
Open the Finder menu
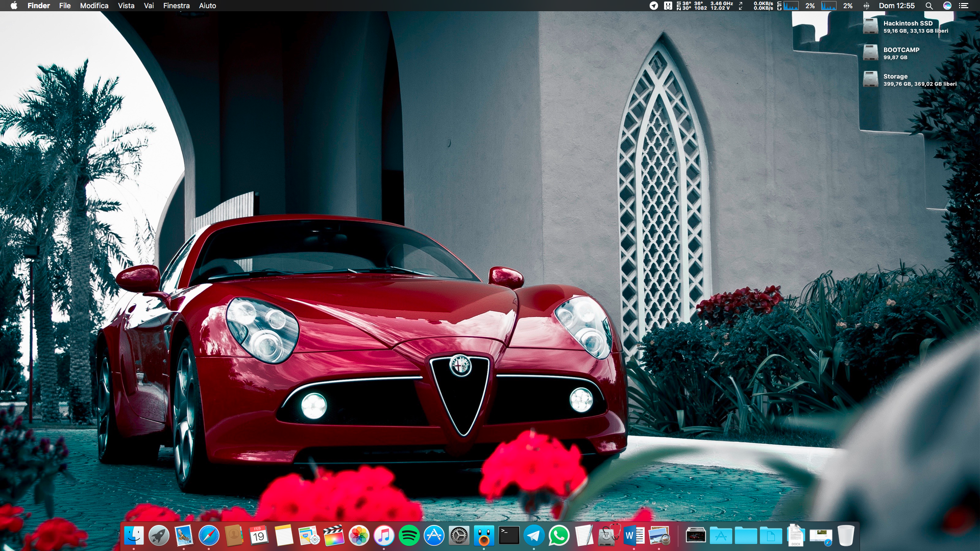[x=39, y=6]
